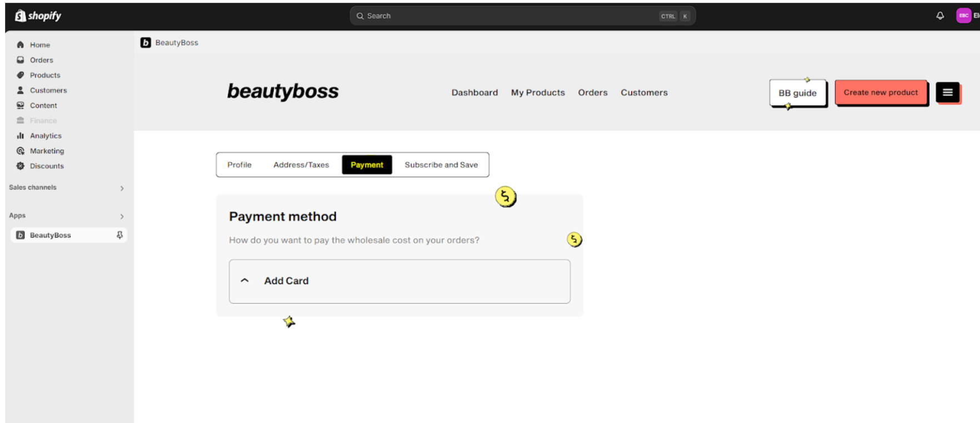
Task: Open Analytics in Shopify sidebar
Action: [46, 135]
